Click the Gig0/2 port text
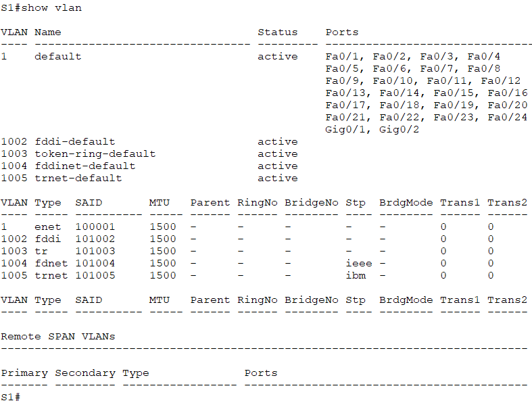This screenshot has width=532, height=403. pyautogui.click(x=399, y=129)
